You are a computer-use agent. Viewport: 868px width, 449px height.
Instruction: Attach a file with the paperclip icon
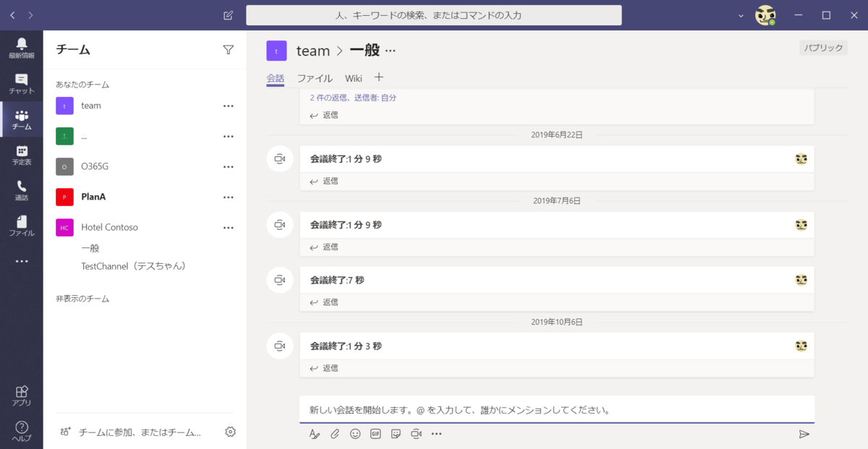(334, 434)
